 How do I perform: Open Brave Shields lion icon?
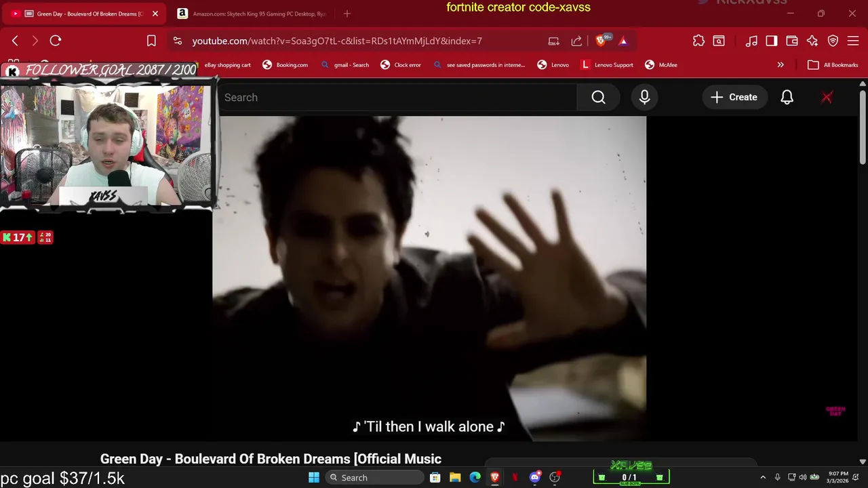(601, 41)
